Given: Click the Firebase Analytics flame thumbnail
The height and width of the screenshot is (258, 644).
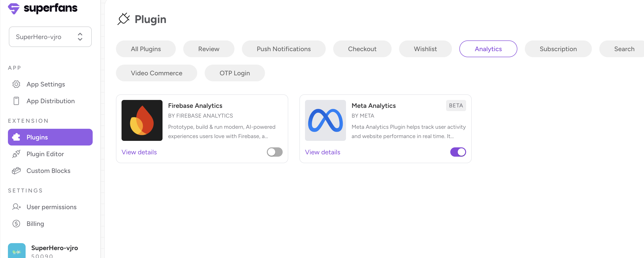Looking at the screenshot, I should click(x=142, y=120).
